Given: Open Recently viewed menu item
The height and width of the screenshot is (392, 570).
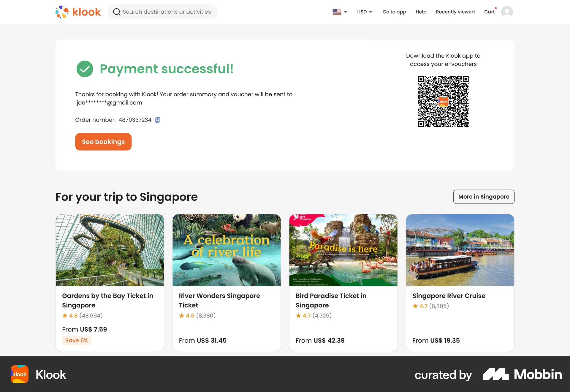Looking at the screenshot, I should click(455, 12).
